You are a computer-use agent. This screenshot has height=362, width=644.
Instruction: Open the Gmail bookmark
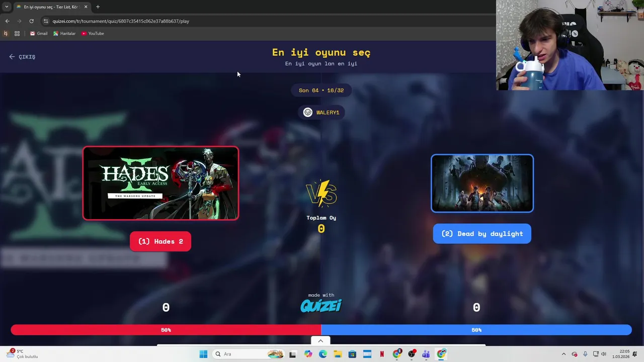tap(39, 34)
